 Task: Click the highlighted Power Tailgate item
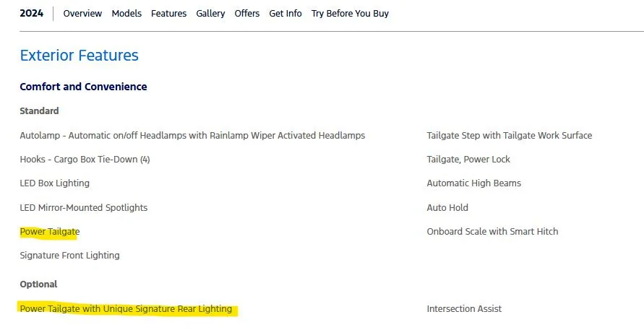[x=50, y=232]
